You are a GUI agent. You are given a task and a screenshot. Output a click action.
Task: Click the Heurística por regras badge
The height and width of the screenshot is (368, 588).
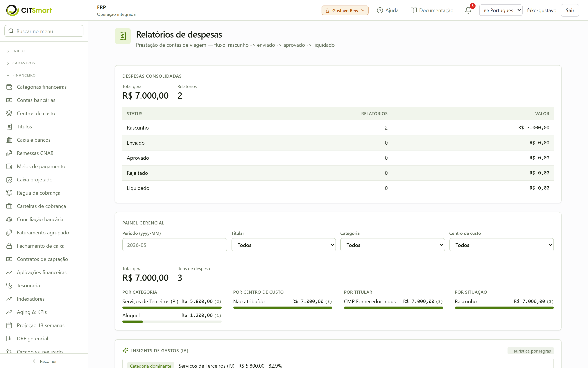pos(530,351)
